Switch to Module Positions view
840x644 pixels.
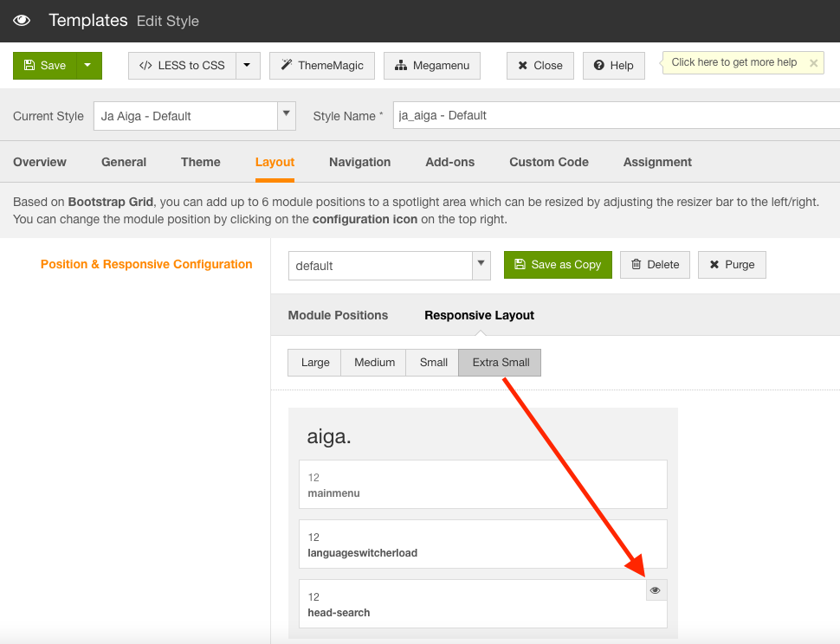pyautogui.click(x=338, y=315)
